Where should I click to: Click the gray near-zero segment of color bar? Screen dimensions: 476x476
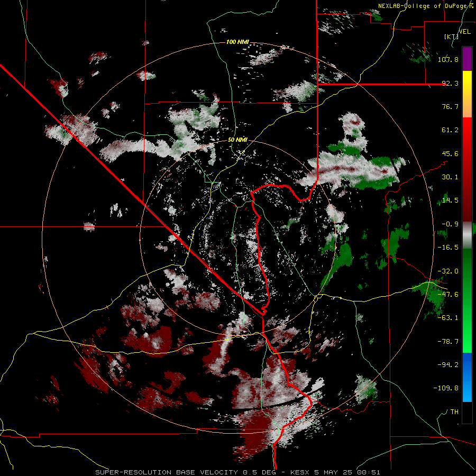coord(467,235)
